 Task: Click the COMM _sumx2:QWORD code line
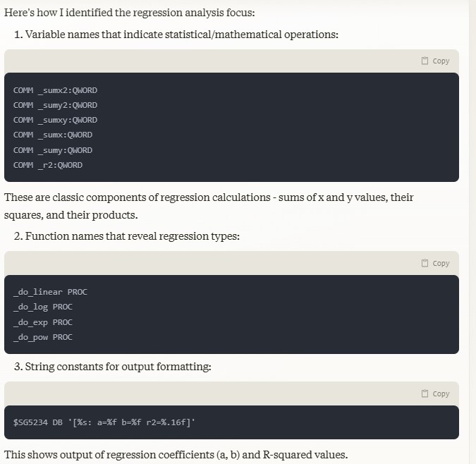pyautogui.click(x=55, y=90)
